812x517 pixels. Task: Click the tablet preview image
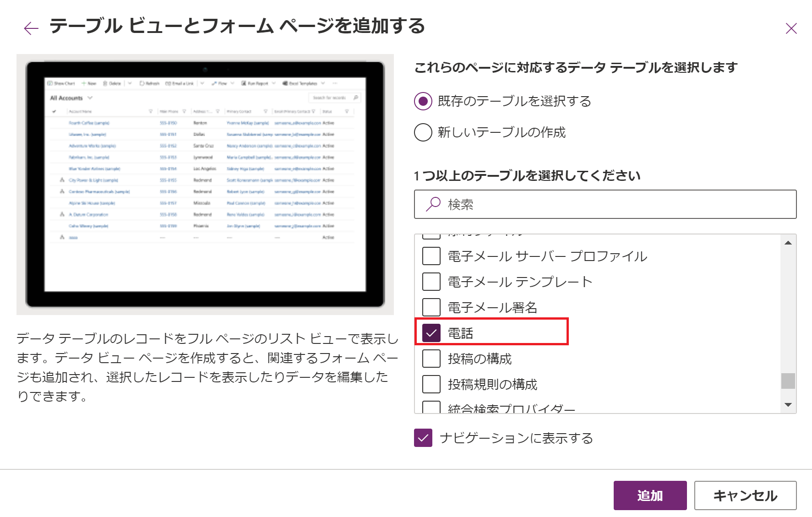tap(205, 185)
